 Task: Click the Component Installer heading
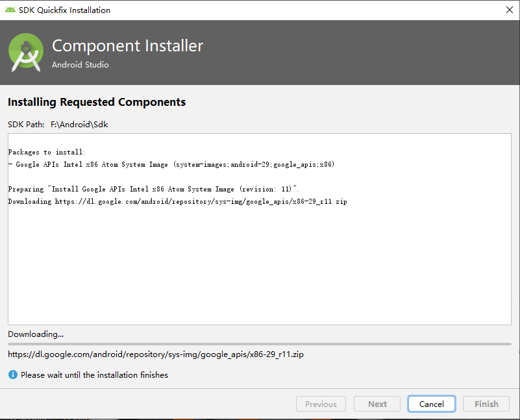[x=127, y=46]
